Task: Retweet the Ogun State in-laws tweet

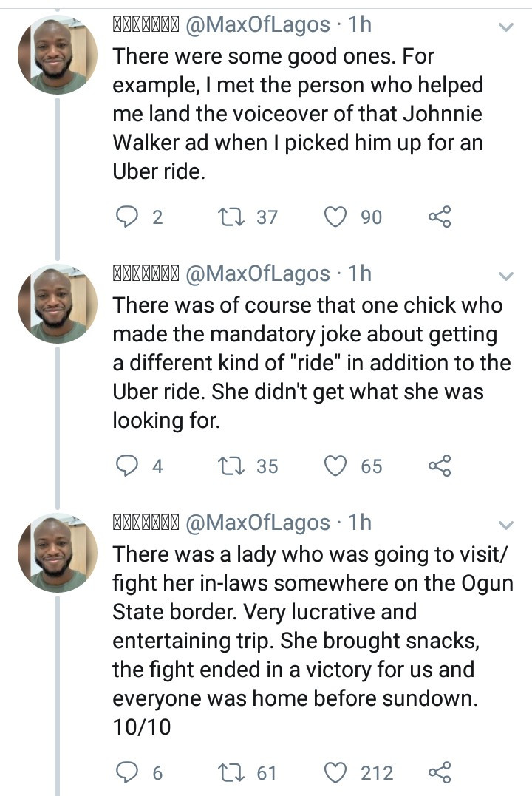Action: coord(227,773)
